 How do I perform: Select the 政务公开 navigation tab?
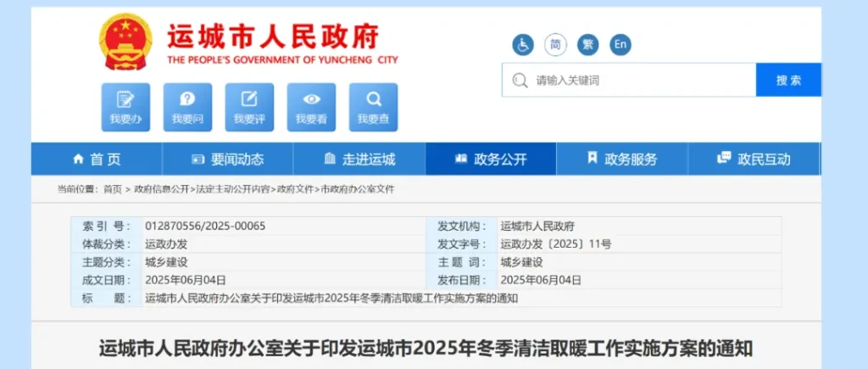(x=491, y=159)
